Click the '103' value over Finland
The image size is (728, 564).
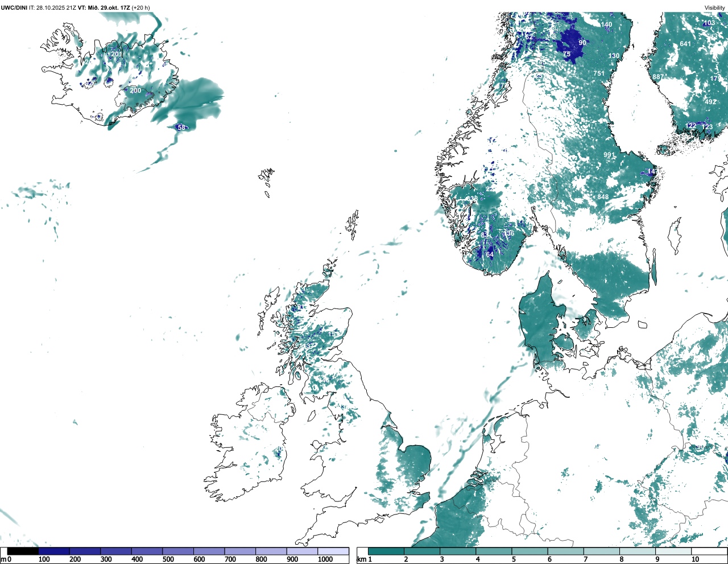709,23
